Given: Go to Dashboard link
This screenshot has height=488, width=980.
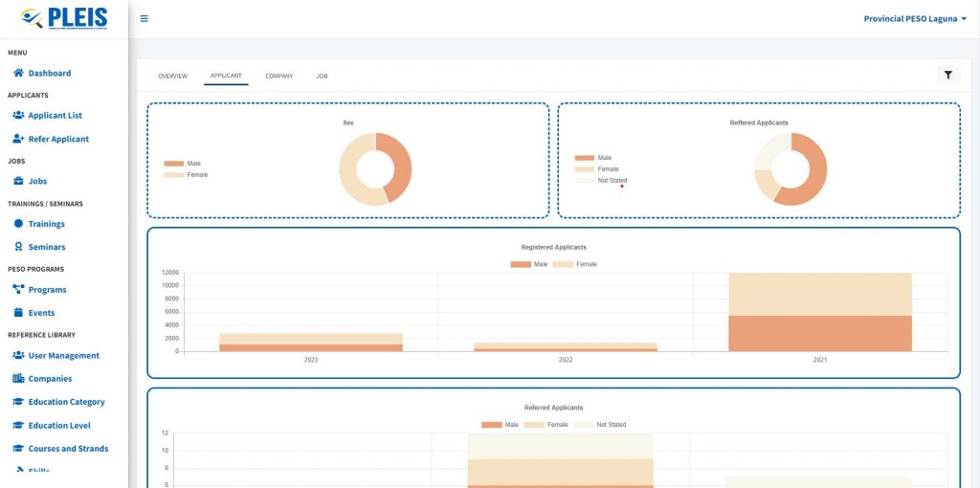Looking at the screenshot, I should pyautogui.click(x=50, y=73).
